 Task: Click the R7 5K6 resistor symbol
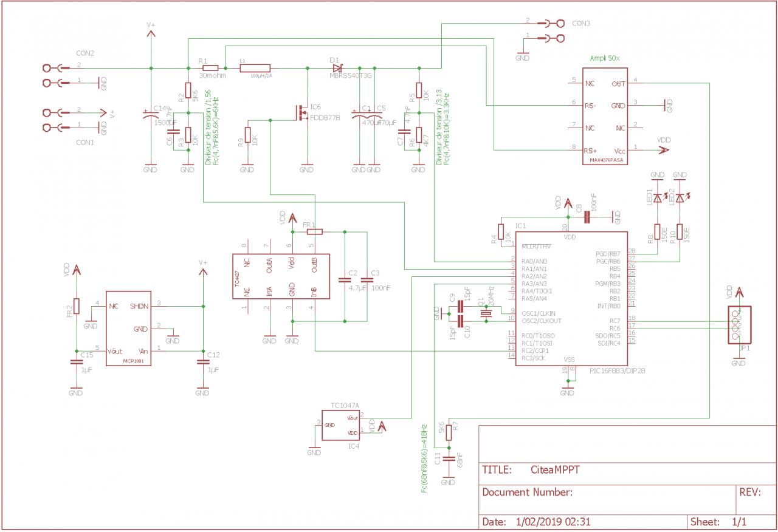(x=449, y=432)
